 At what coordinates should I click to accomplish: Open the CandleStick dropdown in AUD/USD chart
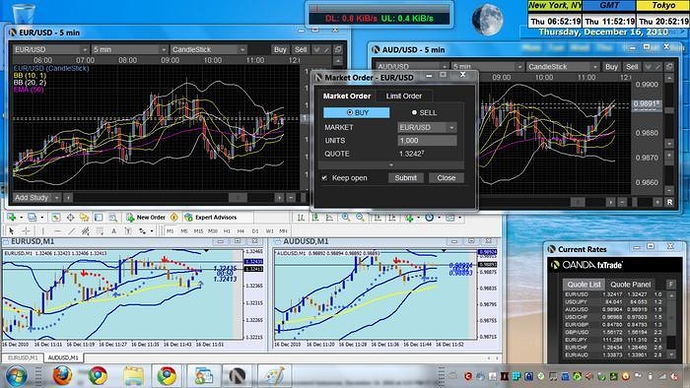563,66
